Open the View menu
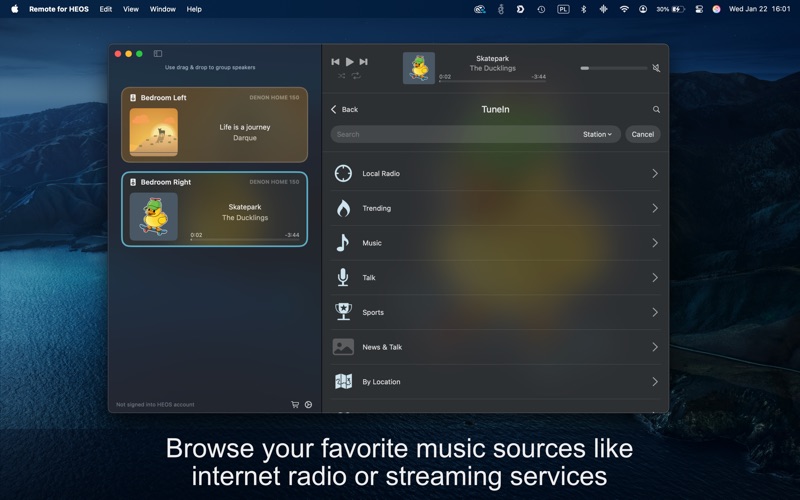Screen dimensions: 800x500 (x=131, y=9)
